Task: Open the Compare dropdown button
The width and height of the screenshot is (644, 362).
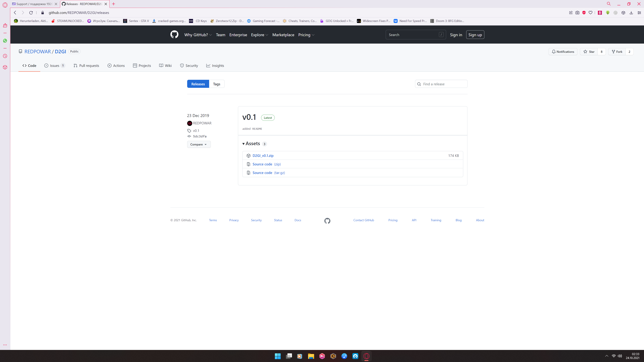Action: click(x=199, y=144)
